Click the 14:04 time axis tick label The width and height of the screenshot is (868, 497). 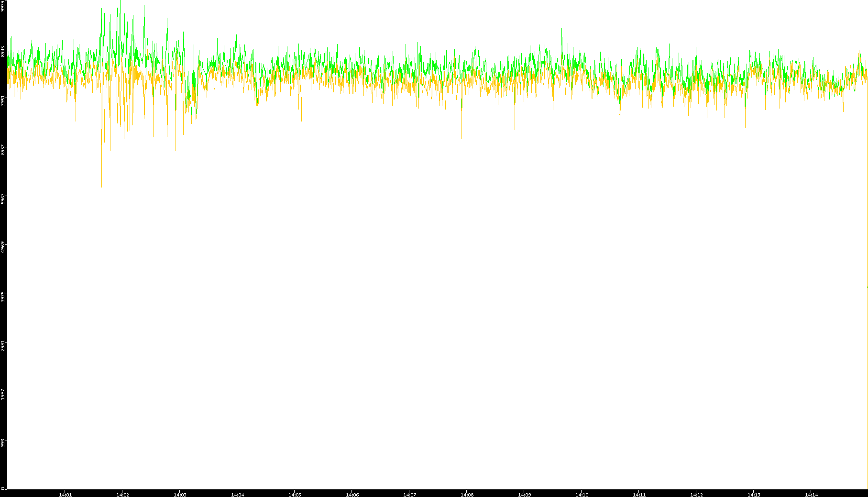pos(237,495)
